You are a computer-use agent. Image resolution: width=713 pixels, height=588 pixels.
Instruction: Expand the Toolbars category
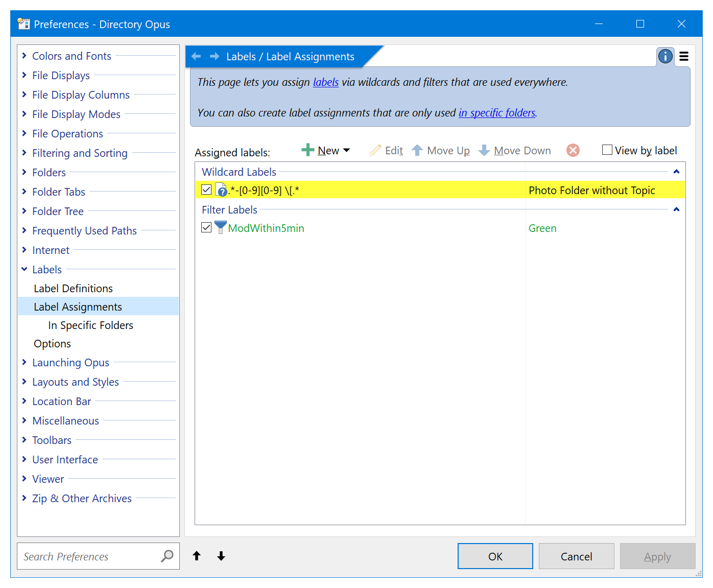pyautogui.click(x=24, y=439)
